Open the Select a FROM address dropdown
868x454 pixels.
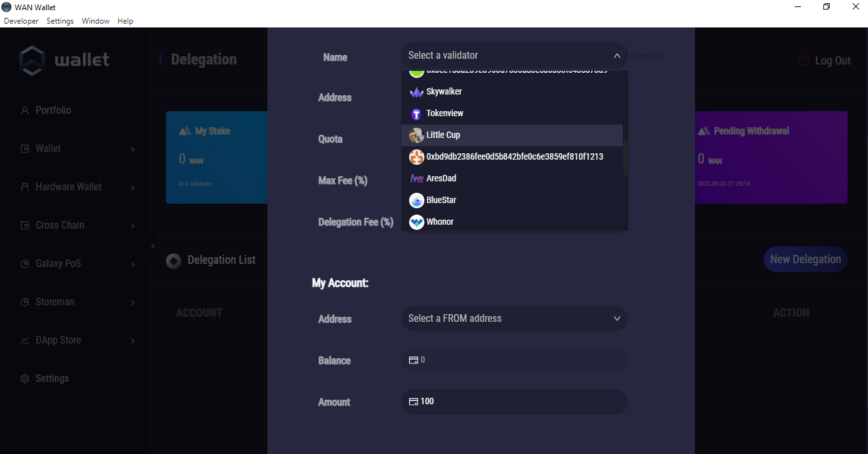point(514,319)
